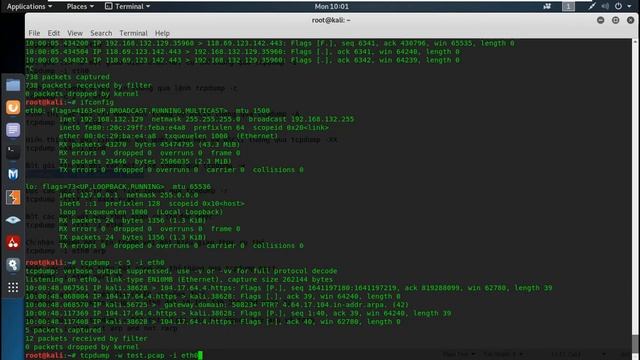Viewport: 640px width, 360px height.
Task: Minimize the root@kali terminal window
Action: (x=600, y=20)
